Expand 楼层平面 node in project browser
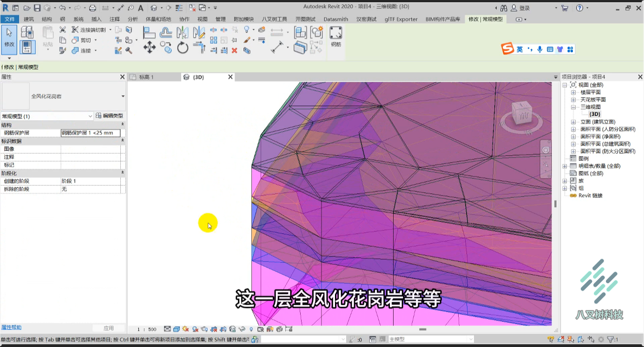This screenshot has height=347, width=644. [573, 92]
